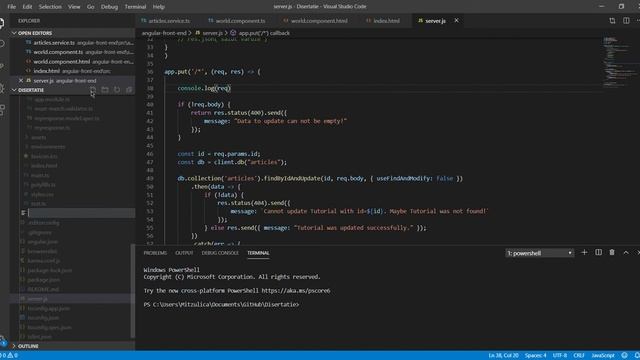
Task: Collapse all folders in DISERTATIE explorer
Action: 129,90
